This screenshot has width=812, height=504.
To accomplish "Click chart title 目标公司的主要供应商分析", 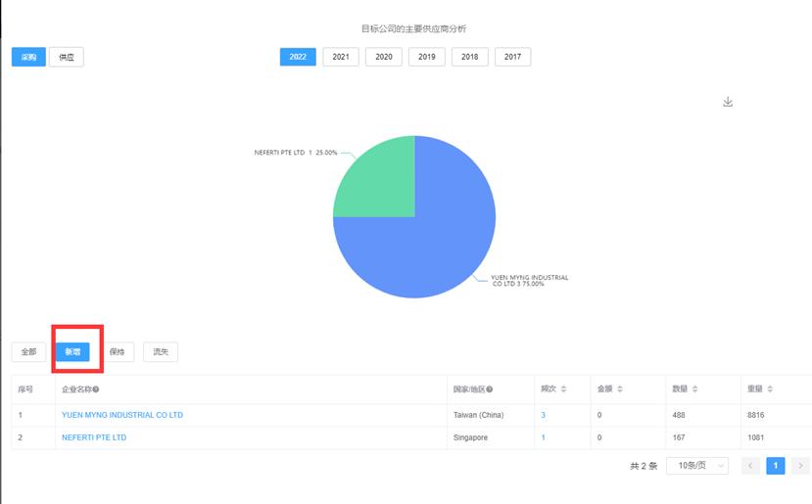I will coord(413,29).
